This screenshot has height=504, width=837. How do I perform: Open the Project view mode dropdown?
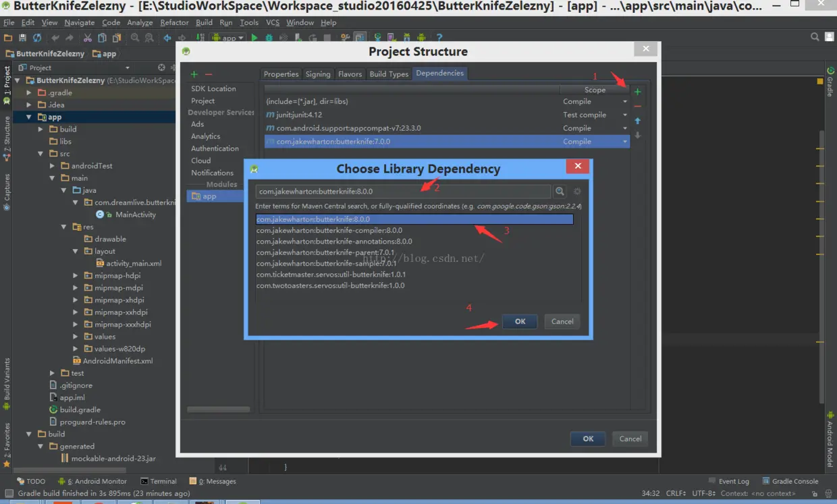[127, 67]
